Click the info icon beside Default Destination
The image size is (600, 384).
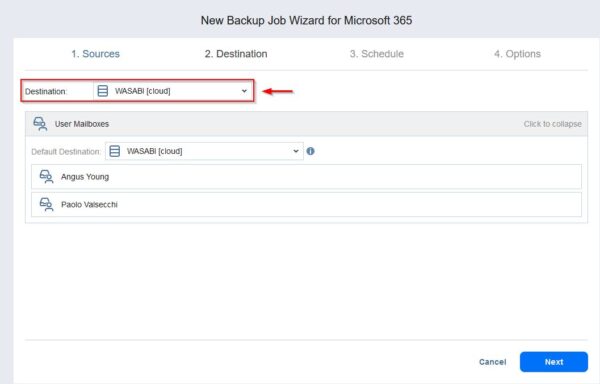point(310,151)
